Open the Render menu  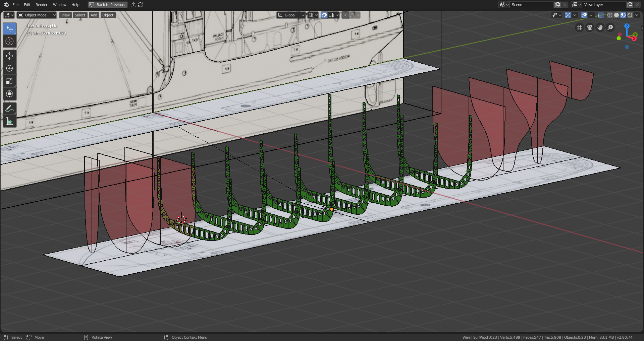click(41, 5)
